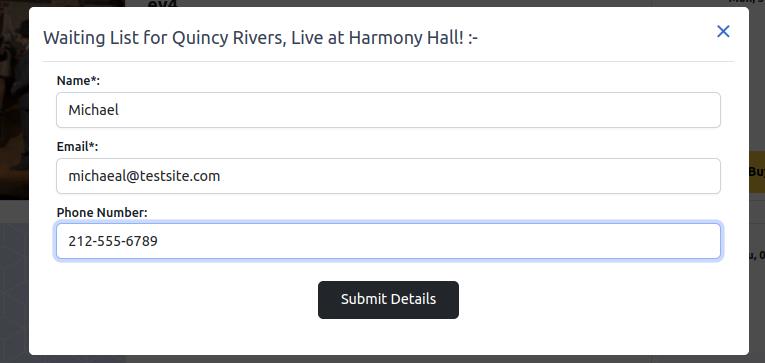Image resolution: width=765 pixels, height=363 pixels.
Task: Focus the Name input field
Action: pos(388,110)
